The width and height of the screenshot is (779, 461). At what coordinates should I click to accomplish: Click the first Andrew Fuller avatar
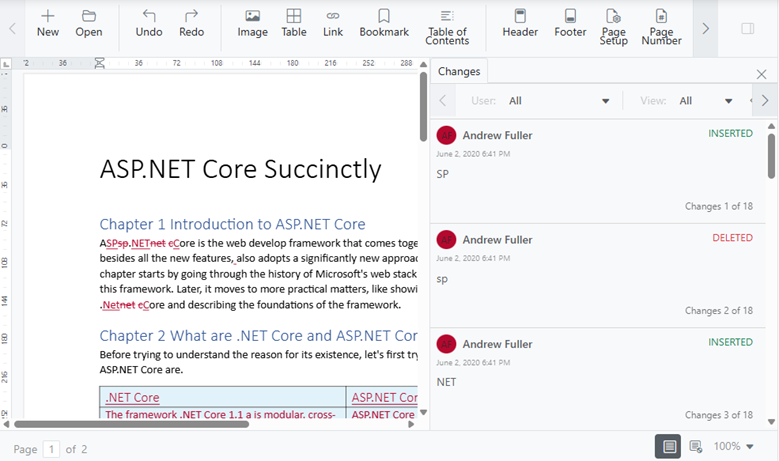click(446, 135)
